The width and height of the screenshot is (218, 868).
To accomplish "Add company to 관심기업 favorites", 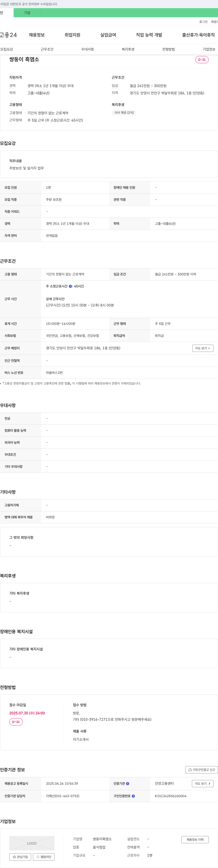I will [x=20, y=857].
